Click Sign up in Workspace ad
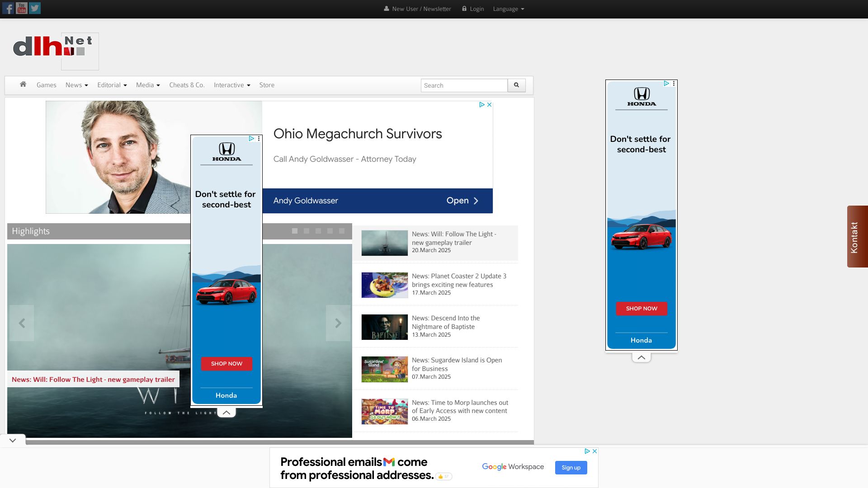 coord(571,468)
